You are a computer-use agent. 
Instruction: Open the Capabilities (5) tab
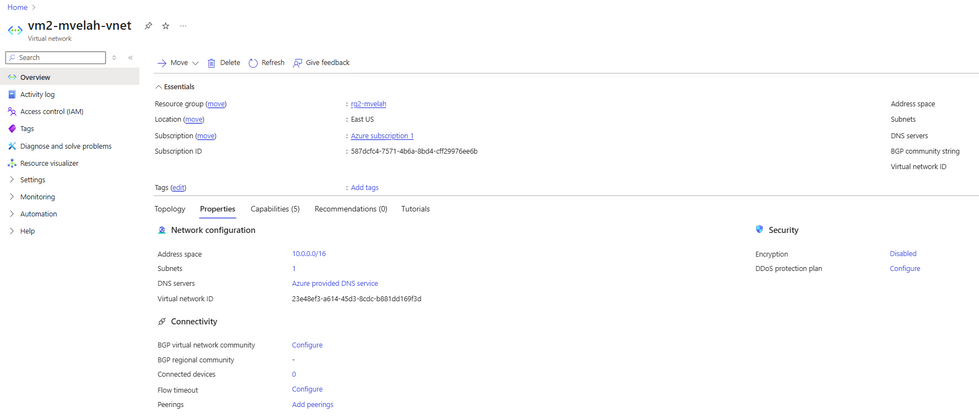click(275, 209)
